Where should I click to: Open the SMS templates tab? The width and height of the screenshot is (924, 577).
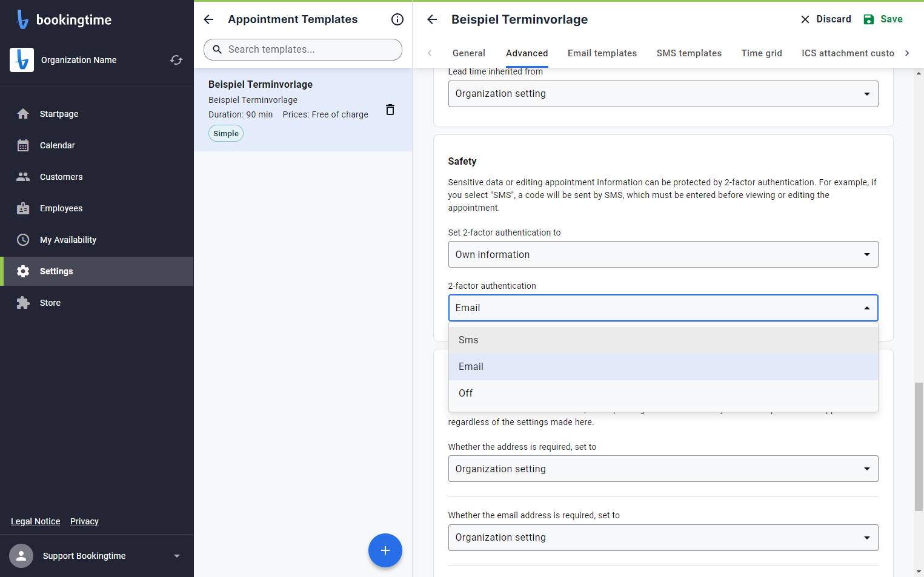(x=689, y=53)
